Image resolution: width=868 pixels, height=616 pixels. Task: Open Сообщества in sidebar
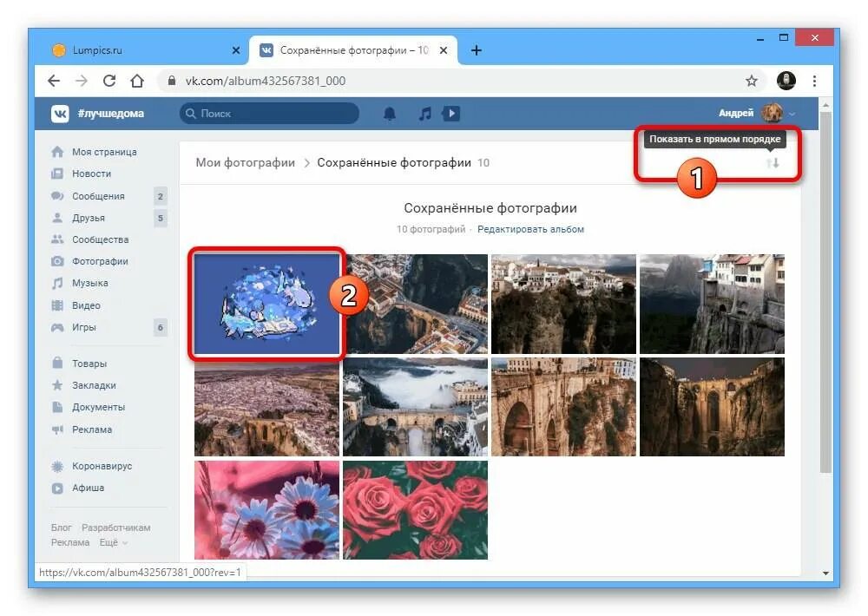pyautogui.click(x=100, y=239)
